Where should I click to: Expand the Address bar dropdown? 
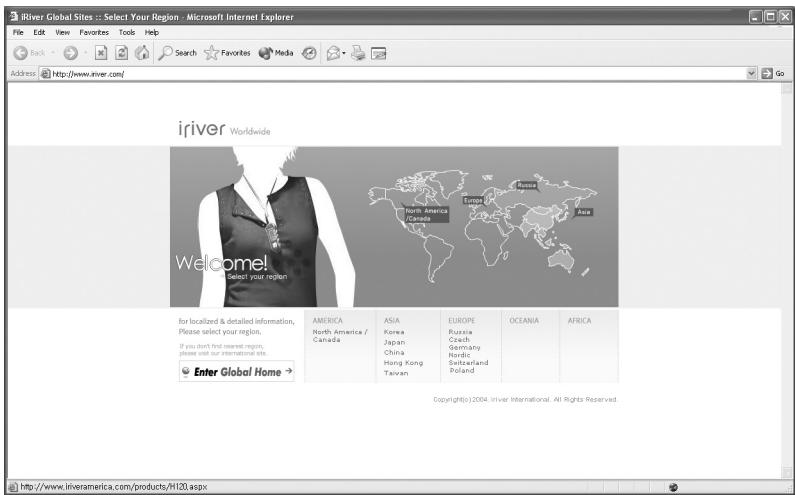point(751,74)
